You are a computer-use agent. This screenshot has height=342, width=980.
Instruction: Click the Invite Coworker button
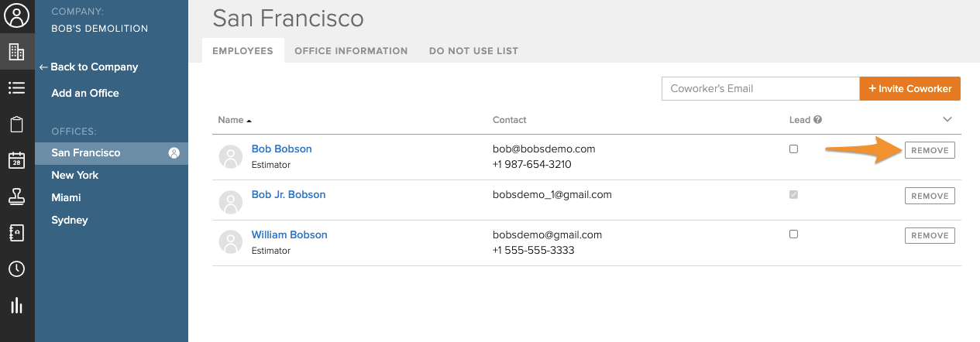point(910,88)
